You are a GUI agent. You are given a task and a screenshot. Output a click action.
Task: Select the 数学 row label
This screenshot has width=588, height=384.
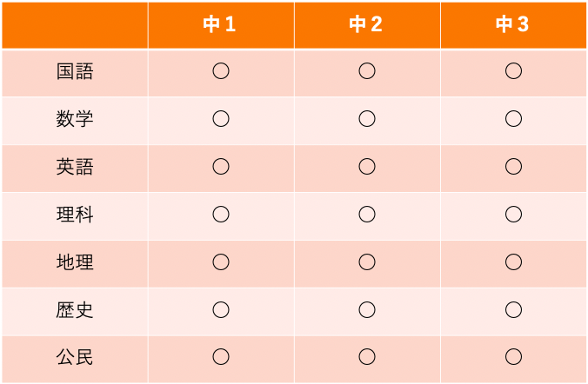tap(75, 119)
